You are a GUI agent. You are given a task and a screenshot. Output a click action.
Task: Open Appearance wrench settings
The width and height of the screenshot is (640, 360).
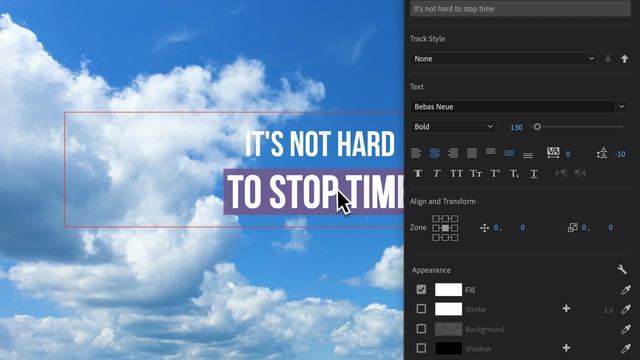coord(622,269)
